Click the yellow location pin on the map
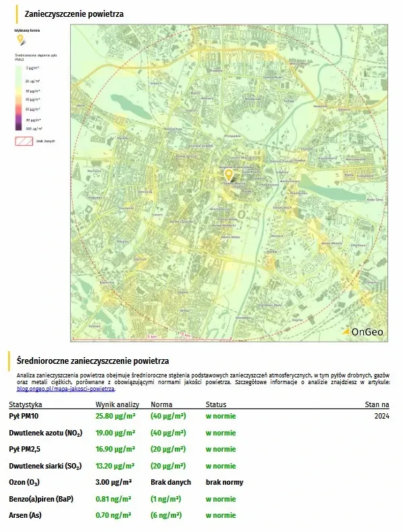The height and width of the screenshot is (532, 403). pyautogui.click(x=229, y=176)
